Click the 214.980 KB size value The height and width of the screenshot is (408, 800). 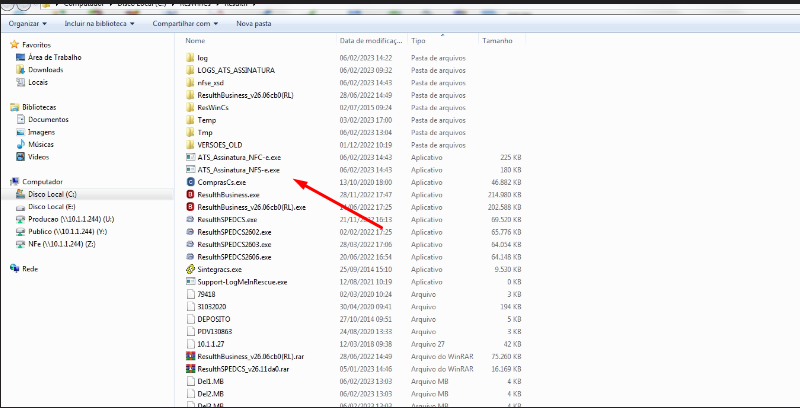pyautogui.click(x=505, y=194)
